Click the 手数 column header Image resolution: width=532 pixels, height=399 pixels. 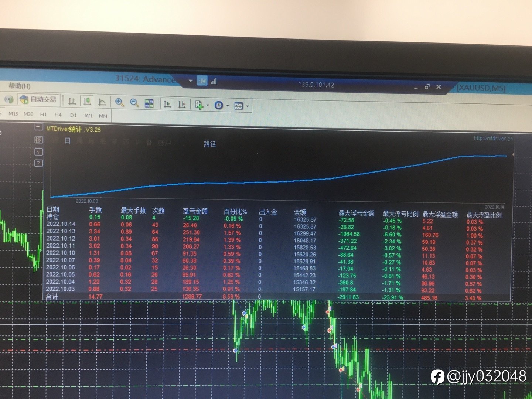96,210
